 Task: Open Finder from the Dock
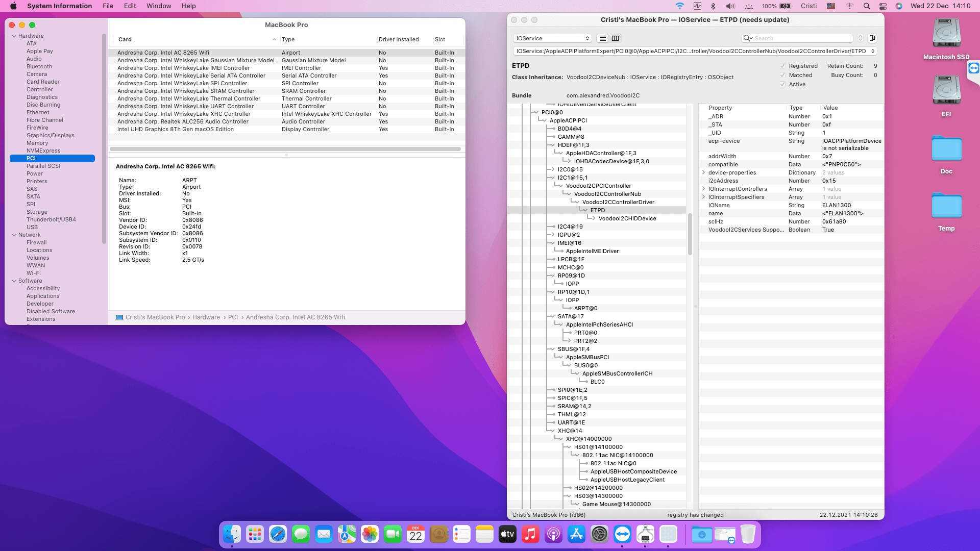(232, 534)
